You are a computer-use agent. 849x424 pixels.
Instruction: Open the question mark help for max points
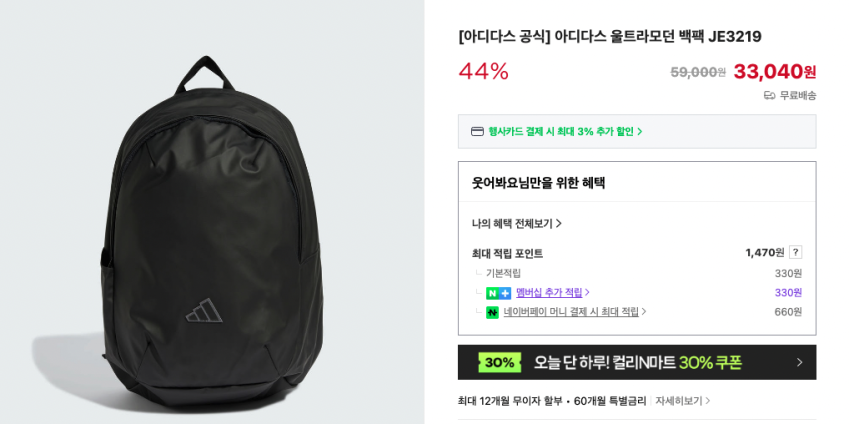(795, 252)
